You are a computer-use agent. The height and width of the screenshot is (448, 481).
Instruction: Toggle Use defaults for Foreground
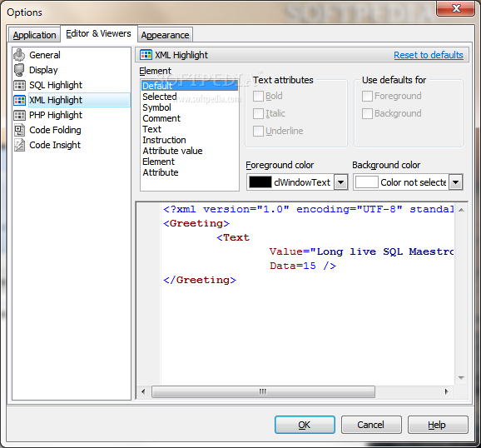coord(367,96)
